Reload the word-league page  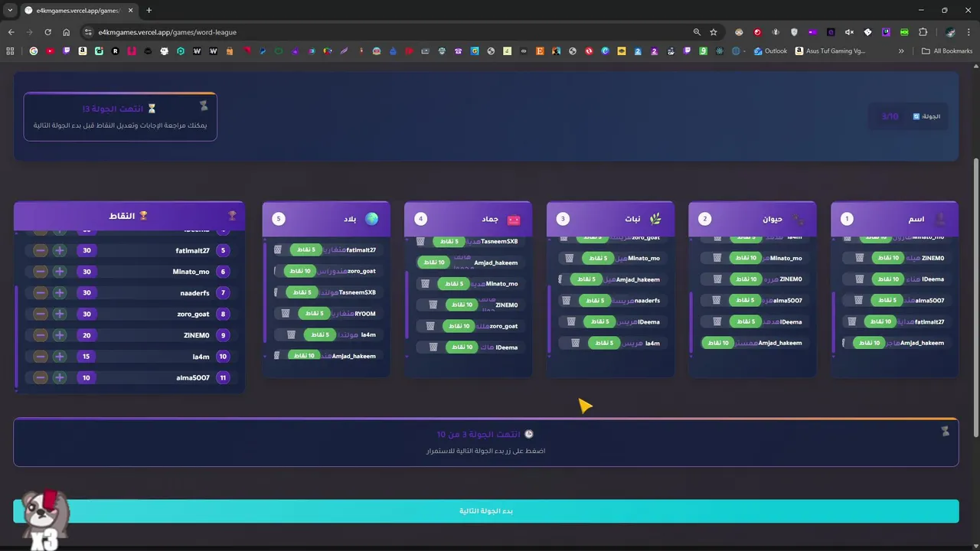(47, 32)
